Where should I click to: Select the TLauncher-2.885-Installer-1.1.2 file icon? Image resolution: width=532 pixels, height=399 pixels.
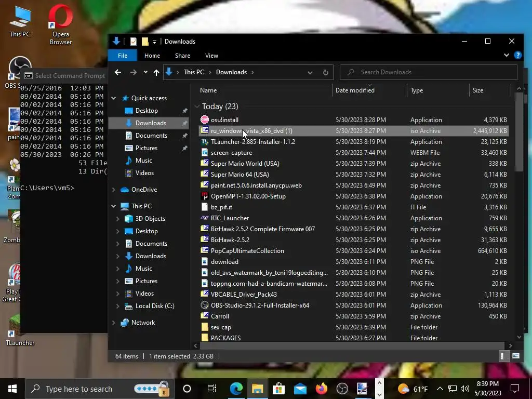click(205, 142)
